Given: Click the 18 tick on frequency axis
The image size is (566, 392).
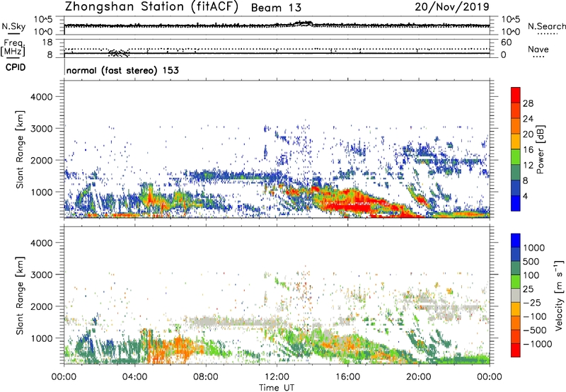Looking at the screenshot, I should point(47,42).
